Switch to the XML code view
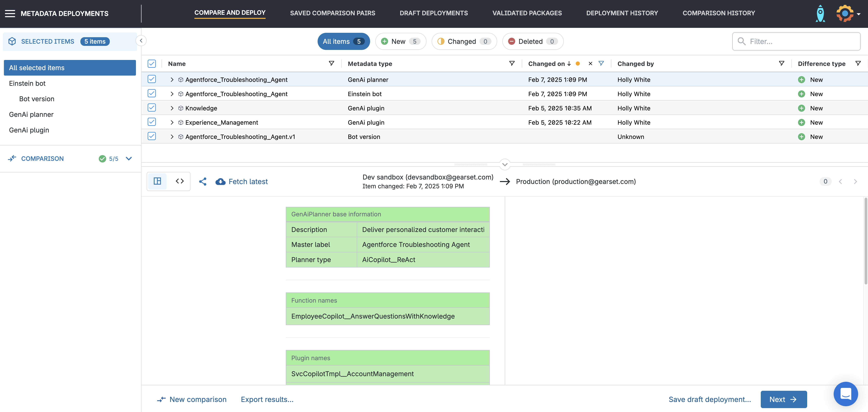This screenshot has width=868, height=412. click(180, 181)
